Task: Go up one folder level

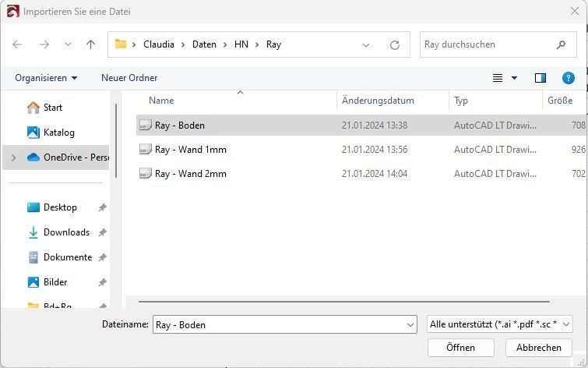Action: [x=90, y=45]
